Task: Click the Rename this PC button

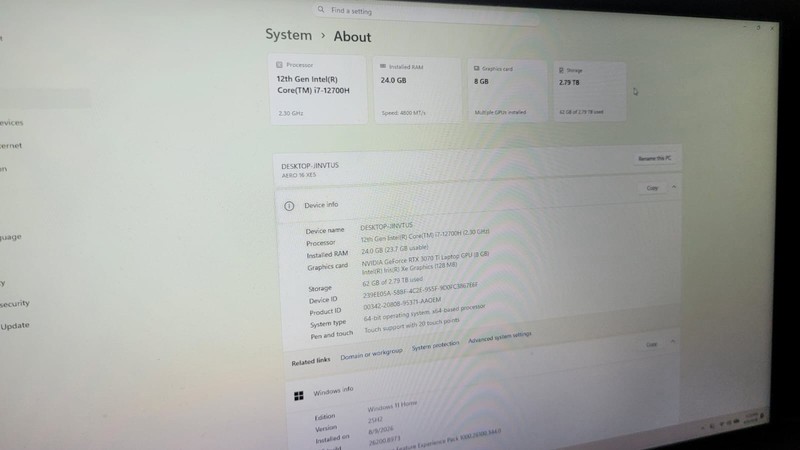Action: [655, 158]
